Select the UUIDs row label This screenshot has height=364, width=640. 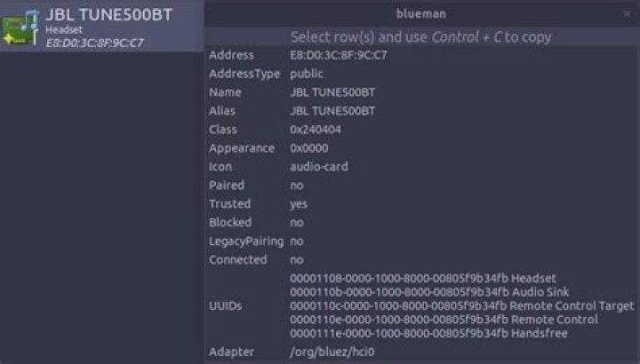pyautogui.click(x=225, y=306)
